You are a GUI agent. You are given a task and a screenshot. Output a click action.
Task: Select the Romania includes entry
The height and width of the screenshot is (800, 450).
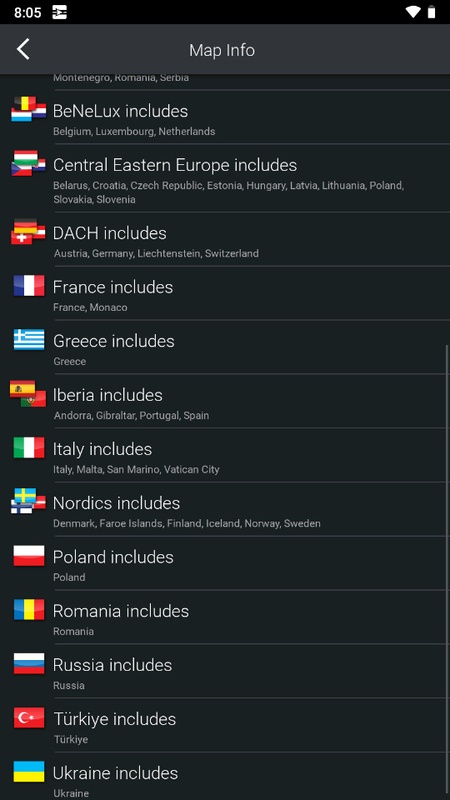(225, 617)
